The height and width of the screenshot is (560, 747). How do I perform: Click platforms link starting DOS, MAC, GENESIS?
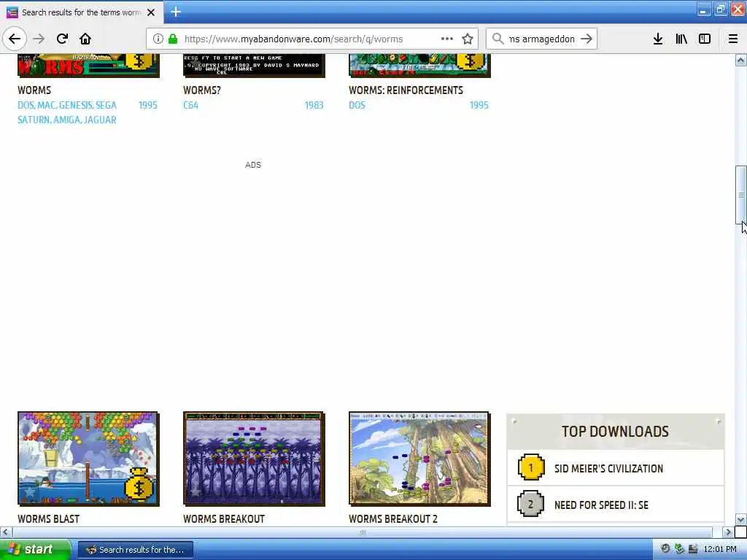[67, 112]
